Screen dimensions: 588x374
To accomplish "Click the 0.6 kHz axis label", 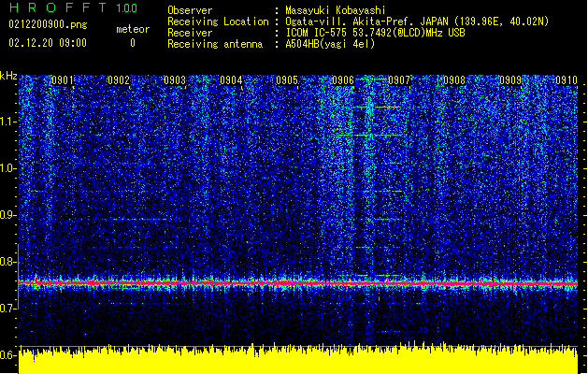I will click(x=8, y=355).
